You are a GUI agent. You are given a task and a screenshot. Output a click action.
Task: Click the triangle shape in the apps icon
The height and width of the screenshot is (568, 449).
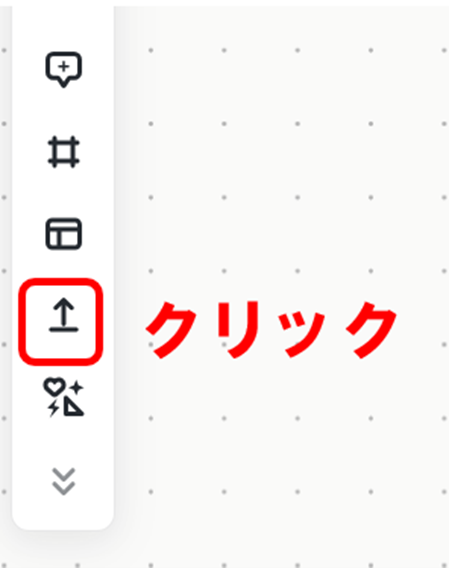coord(74,406)
